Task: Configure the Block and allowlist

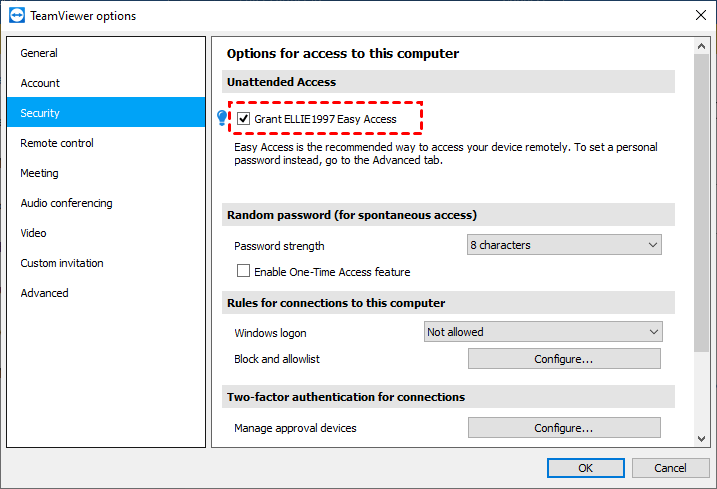Action: (x=564, y=359)
